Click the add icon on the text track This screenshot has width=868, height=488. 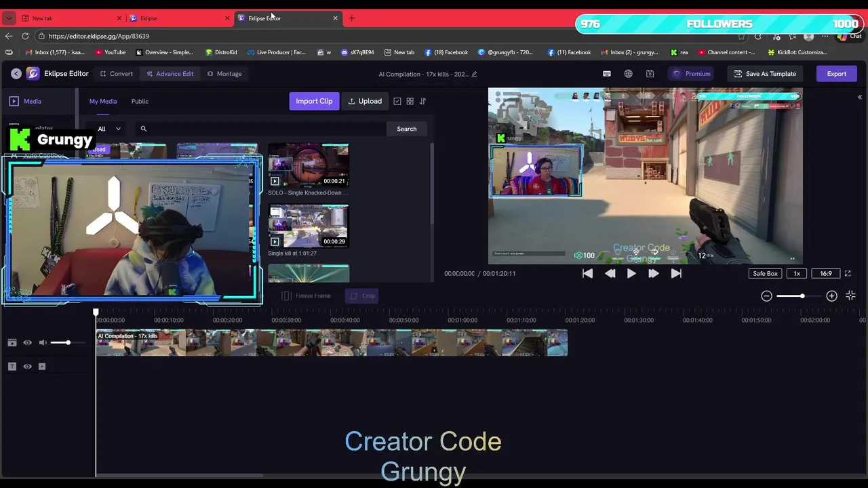pyautogui.click(x=42, y=367)
